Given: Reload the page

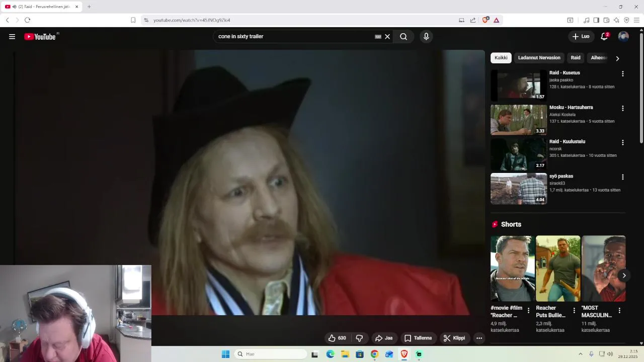Looking at the screenshot, I should 27,20.
